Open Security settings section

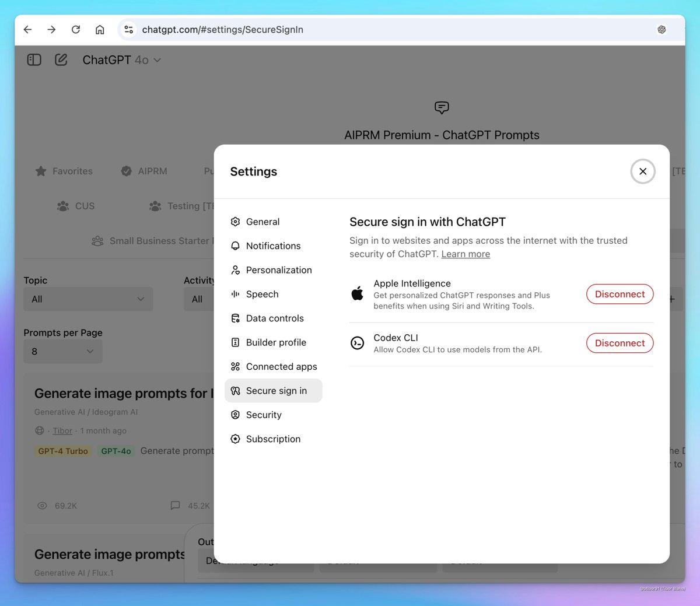(x=274, y=415)
